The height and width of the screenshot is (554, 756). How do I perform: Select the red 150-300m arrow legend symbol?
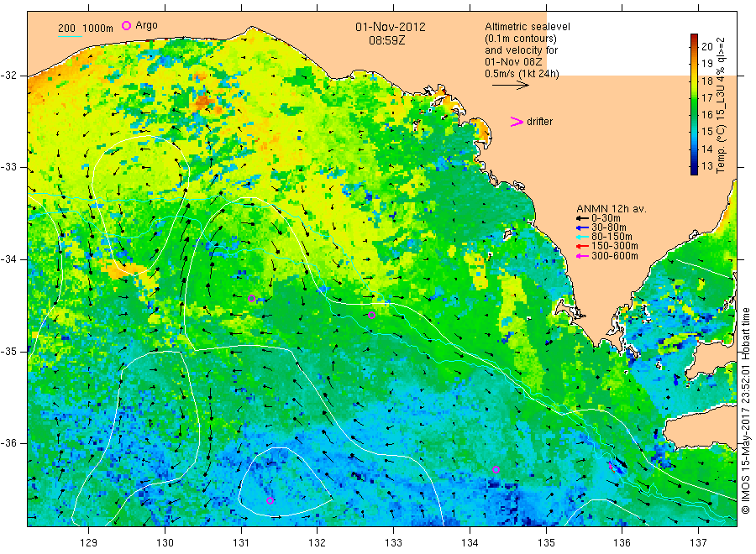click(x=583, y=246)
